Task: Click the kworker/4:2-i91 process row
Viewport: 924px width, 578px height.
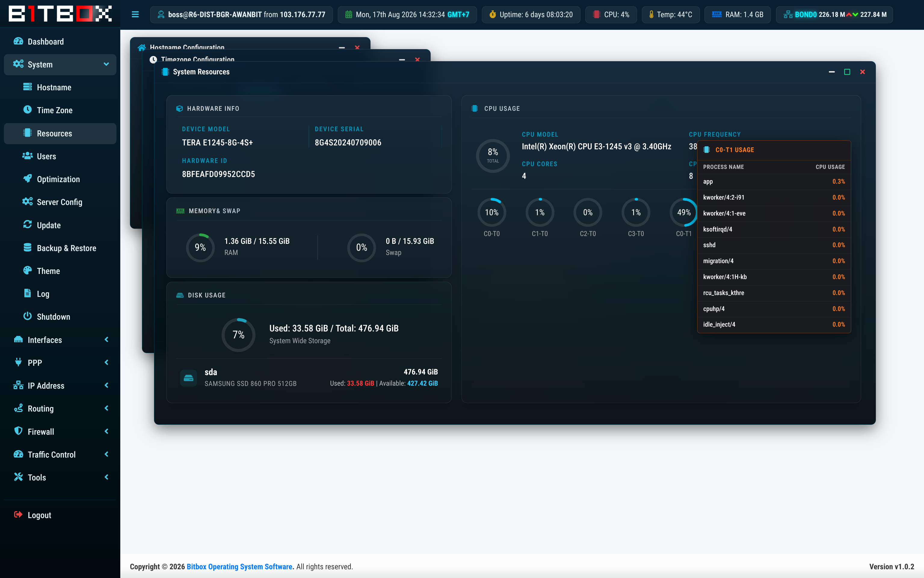Action: click(x=774, y=197)
